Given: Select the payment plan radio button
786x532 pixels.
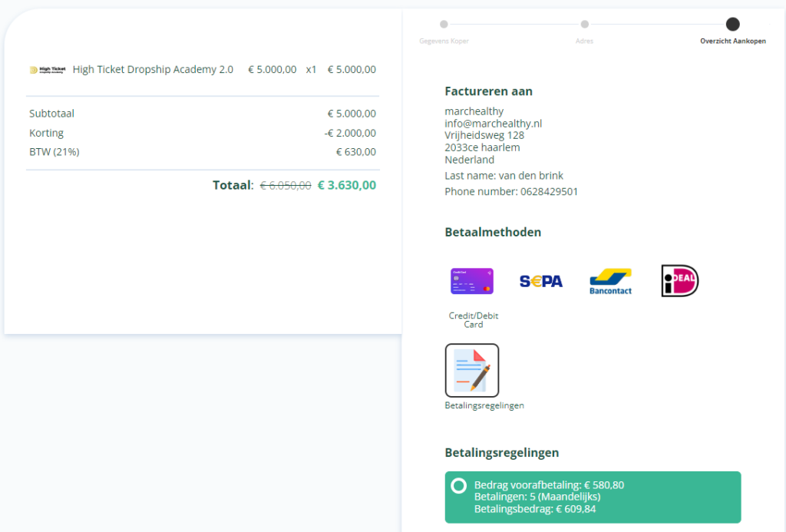Looking at the screenshot, I should 458,485.
